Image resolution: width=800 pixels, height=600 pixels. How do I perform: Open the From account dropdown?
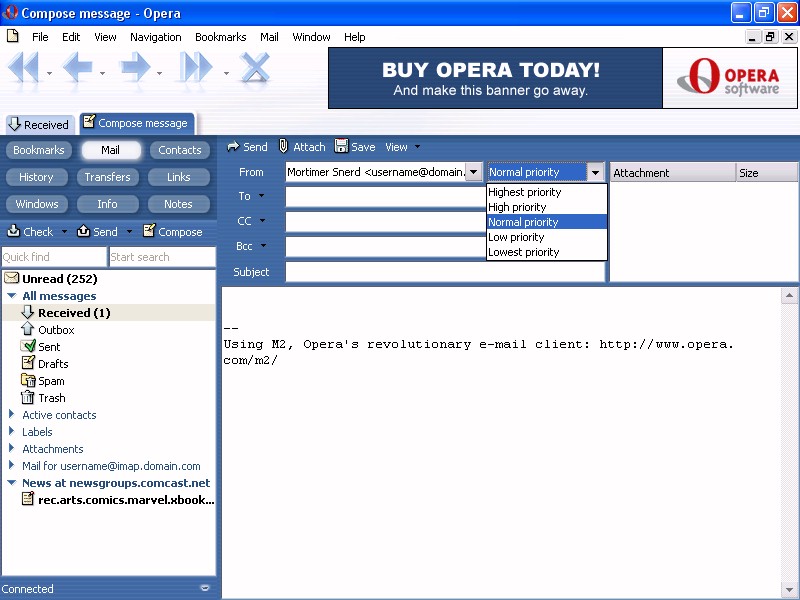point(473,172)
